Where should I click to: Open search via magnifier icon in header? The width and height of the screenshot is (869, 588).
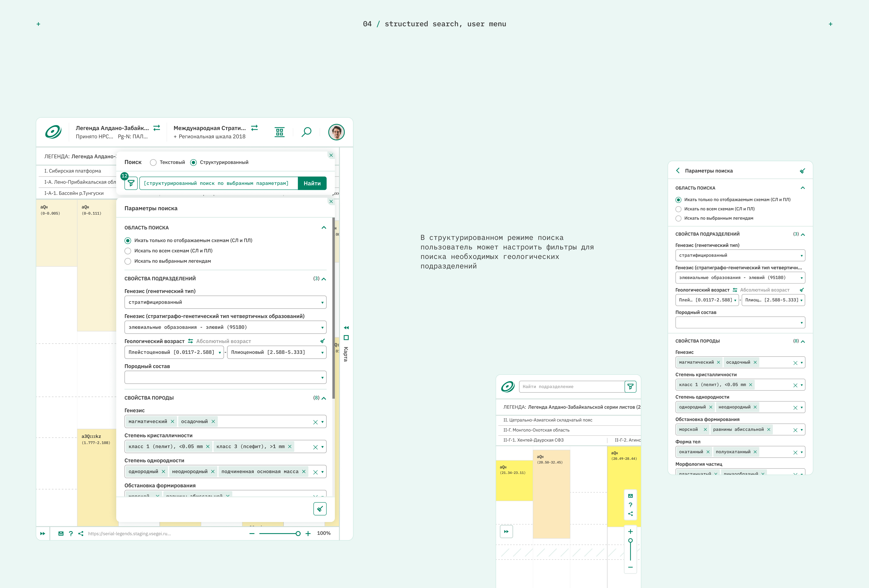point(307,132)
